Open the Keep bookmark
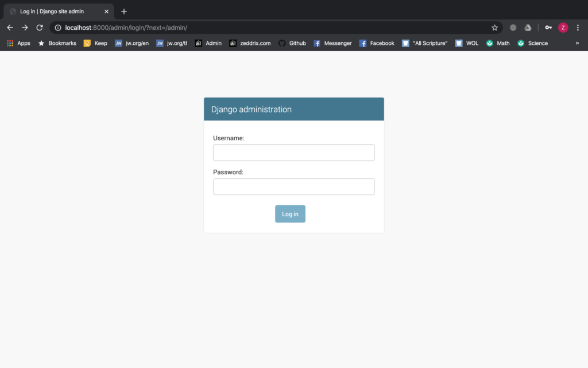The width and height of the screenshot is (588, 368). [x=95, y=43]
